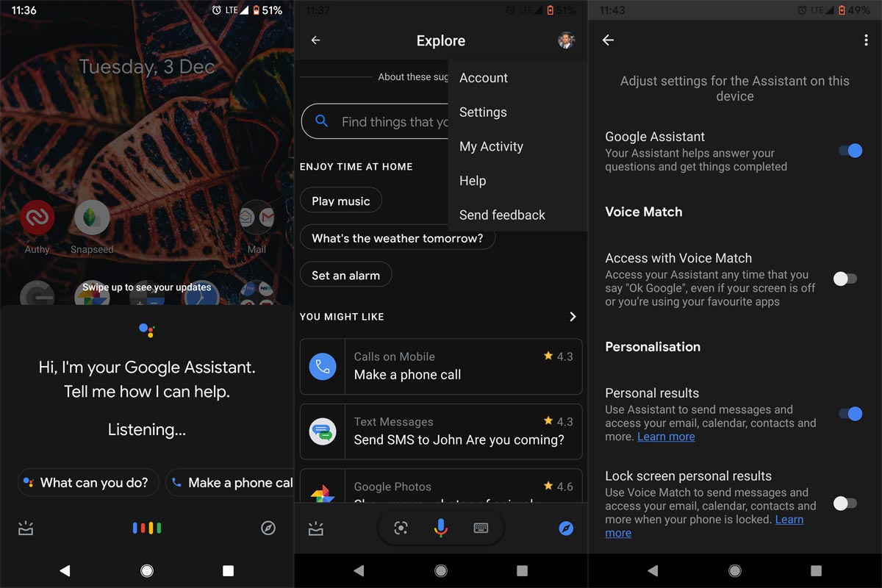Expand the YOU MIGHT LIKE arrow

(573, 316)
